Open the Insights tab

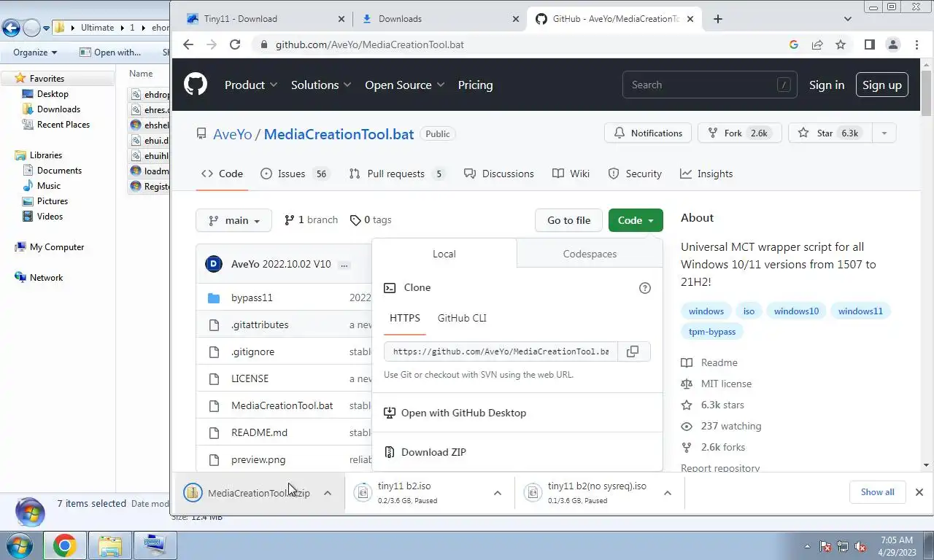click(x=706, y=174)
